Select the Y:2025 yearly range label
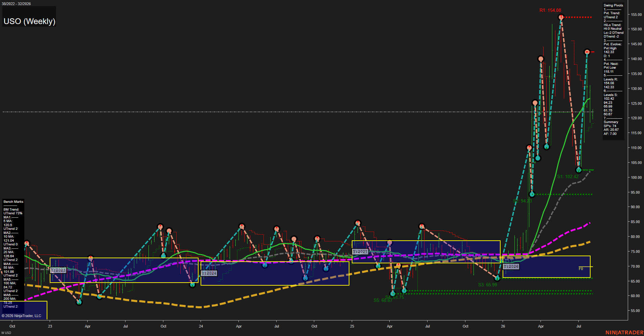This screenshot has width=644, height=336. 360,251
